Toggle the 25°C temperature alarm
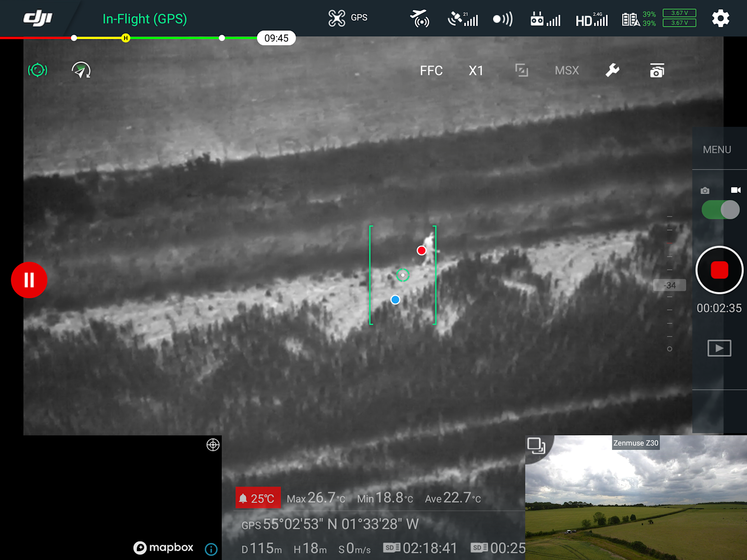747x560 pixels. coord(258,498)
